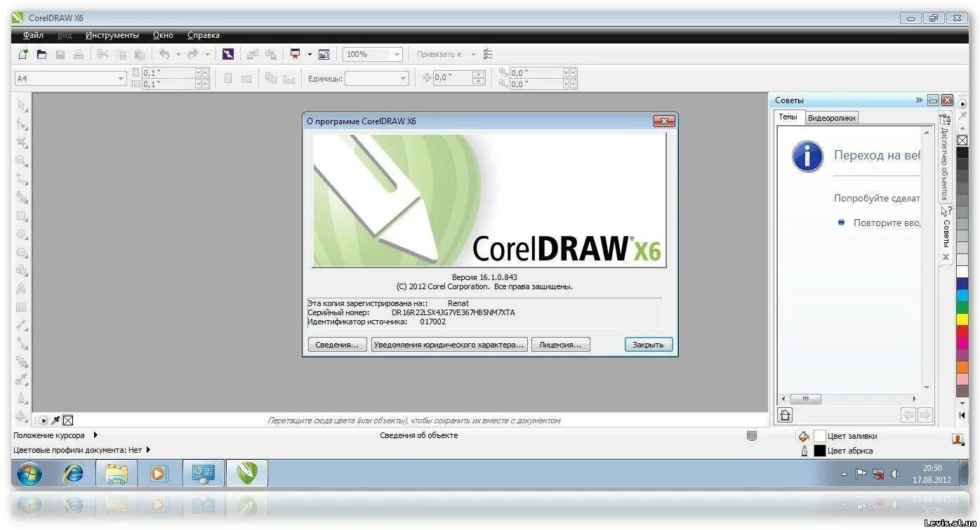Pick the green swatch in the palette

(x=962, y=306)
